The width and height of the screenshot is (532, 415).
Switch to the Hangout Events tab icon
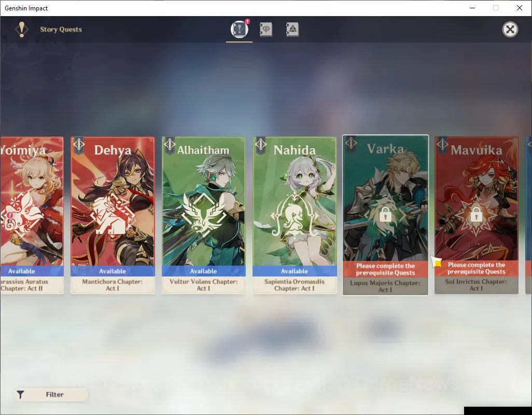coord(266,30)
